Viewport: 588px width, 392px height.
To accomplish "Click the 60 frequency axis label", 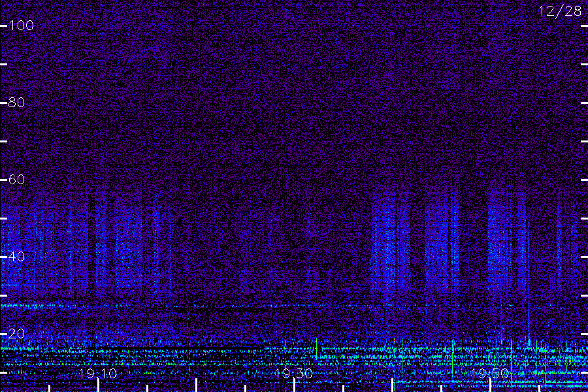I will 16,179.
